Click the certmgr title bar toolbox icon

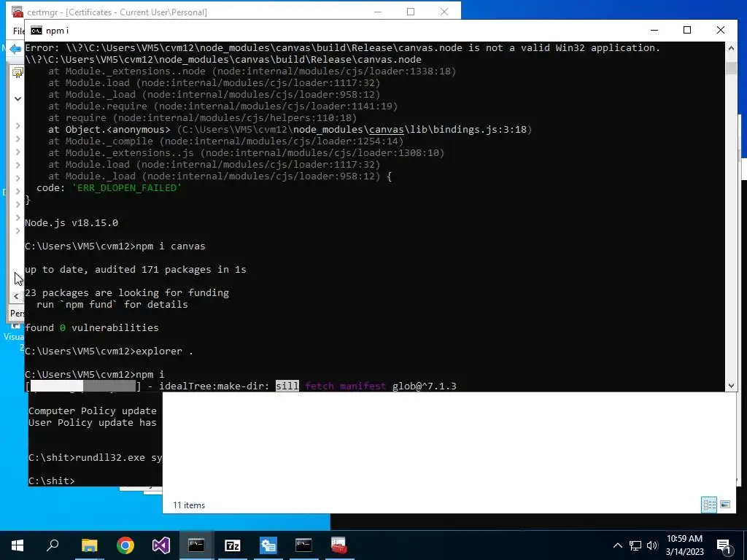pos(18,12)
